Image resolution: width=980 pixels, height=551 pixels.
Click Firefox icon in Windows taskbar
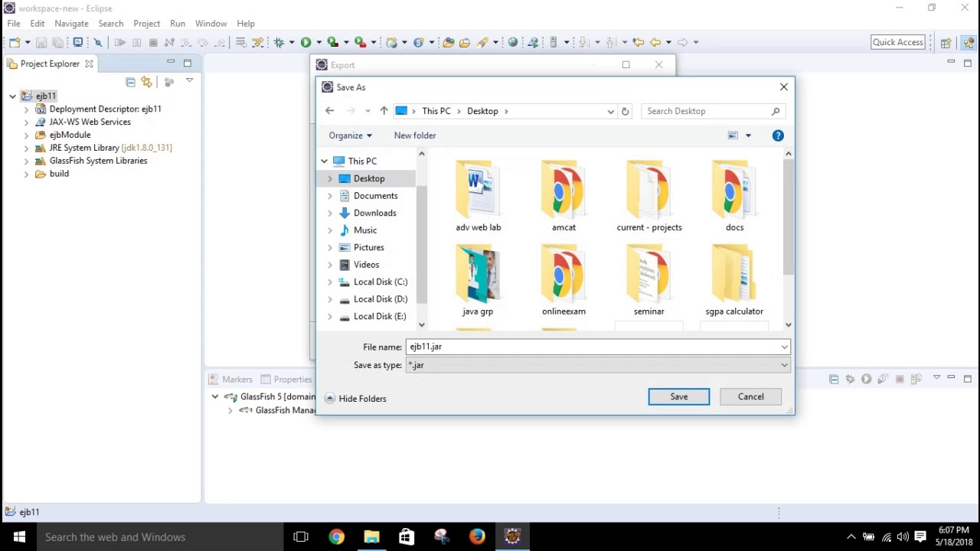477,537
